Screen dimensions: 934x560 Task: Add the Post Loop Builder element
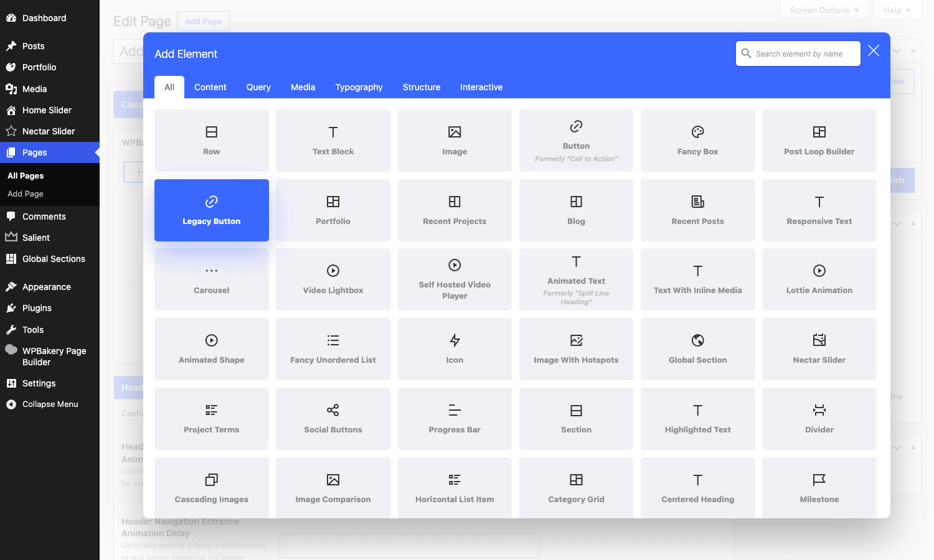[819, 141]
